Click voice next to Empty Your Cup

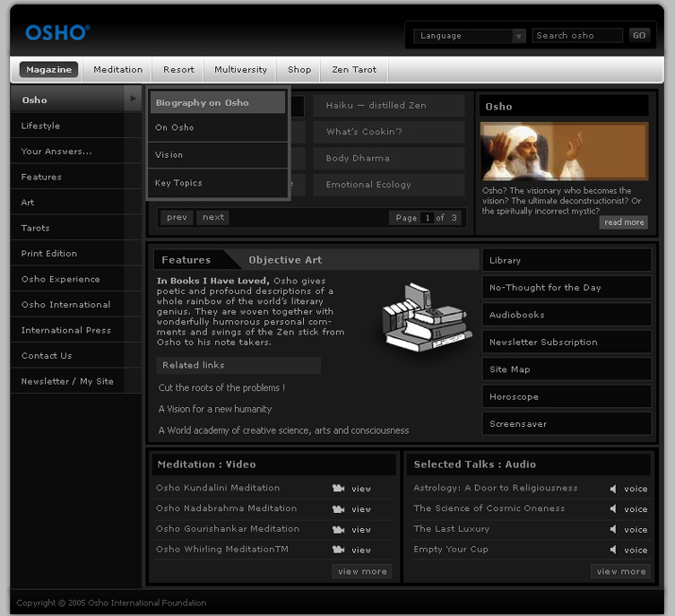636,550
